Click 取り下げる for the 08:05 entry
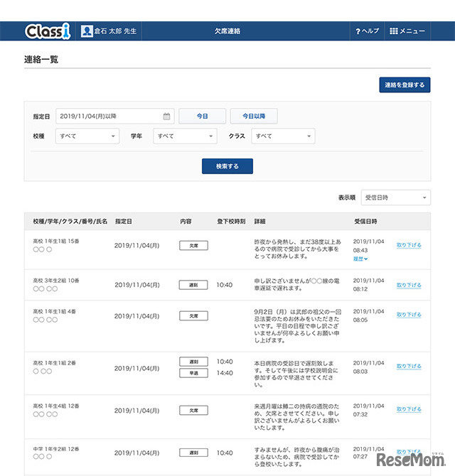Image resolution: width=455 pixels, height=476 pixels. coord(409,315)
